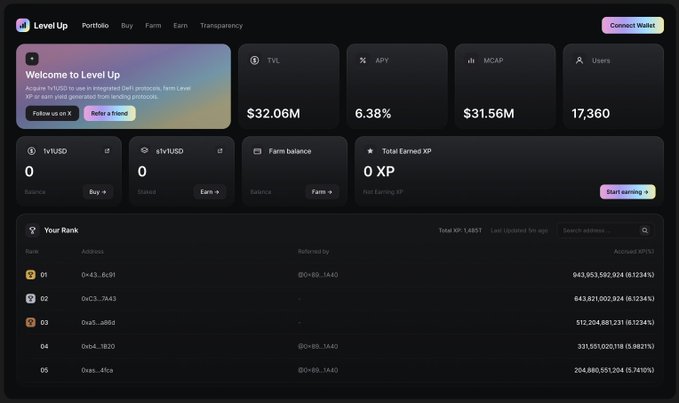This screenshot has height=403, width=679.
Task: Open the Portfolio tab
Action: pos(95,26)
